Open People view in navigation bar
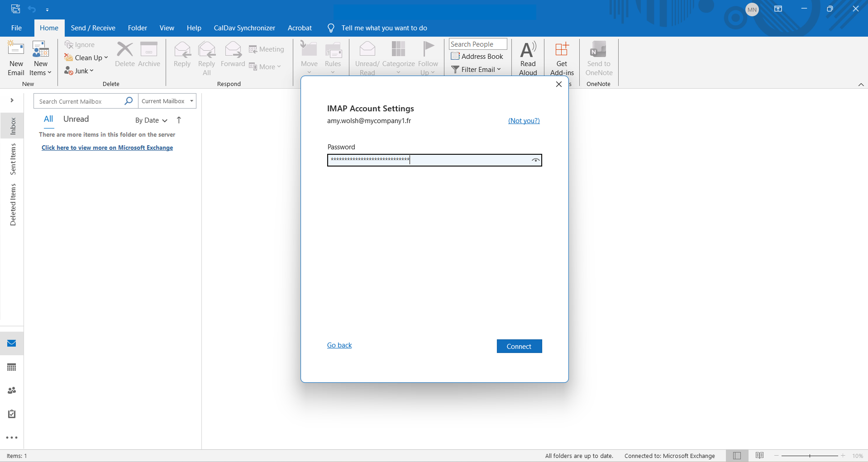 12,391
